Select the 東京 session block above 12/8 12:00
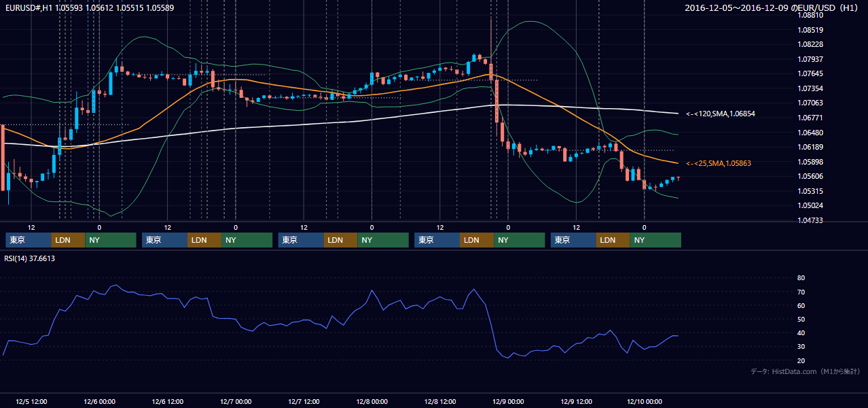This screenshot has height=408, width=868. coord(437,240)
